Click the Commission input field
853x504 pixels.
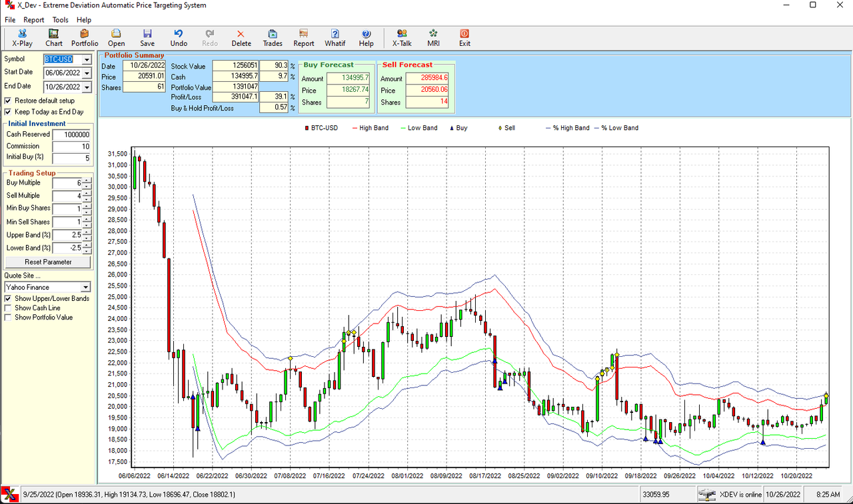point(71,146)
